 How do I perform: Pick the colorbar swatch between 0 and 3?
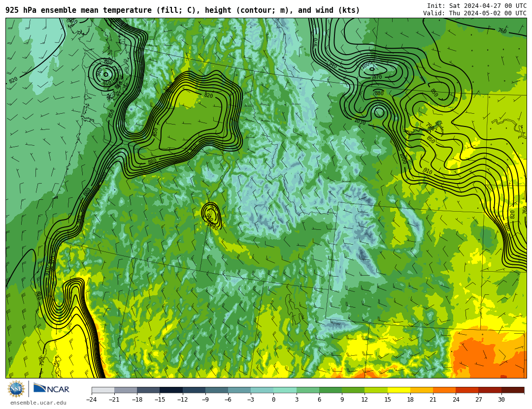(285, 390)
